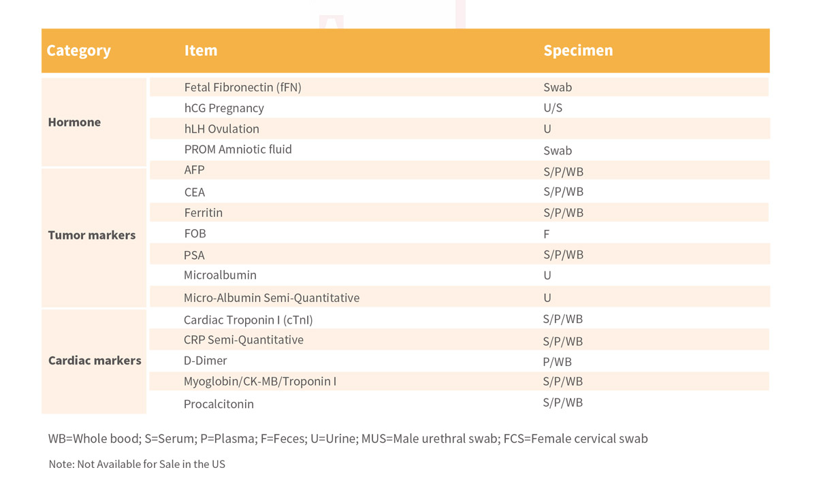The image size is (817, 504).
Task: Select Cardiac Troponin I (cTnI) item
Action: [248, 320]
